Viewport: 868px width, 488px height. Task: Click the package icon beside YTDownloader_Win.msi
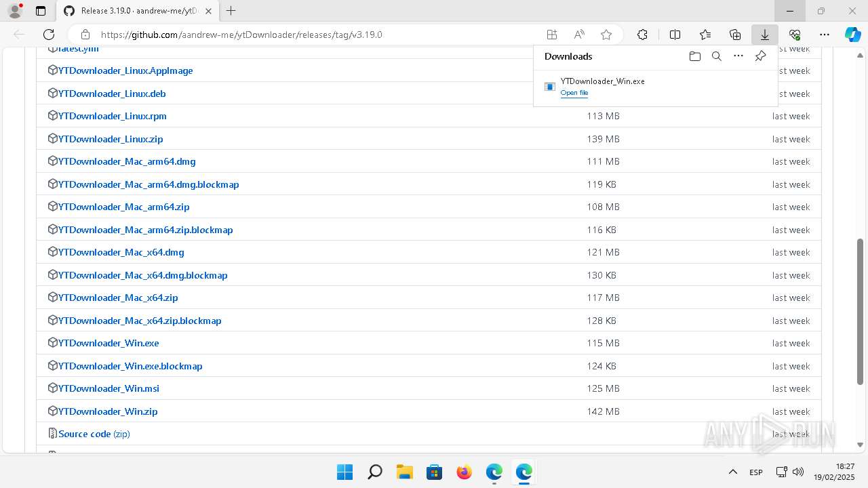53,388
